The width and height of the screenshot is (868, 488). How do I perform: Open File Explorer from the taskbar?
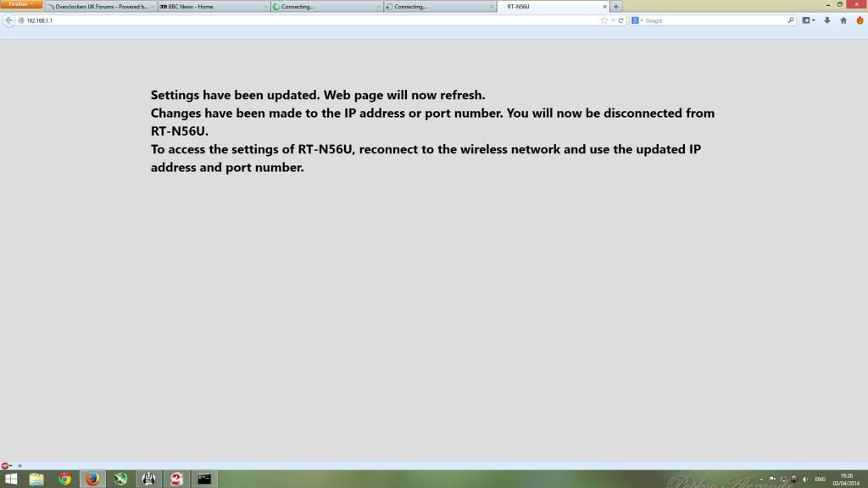pos(36,479)
